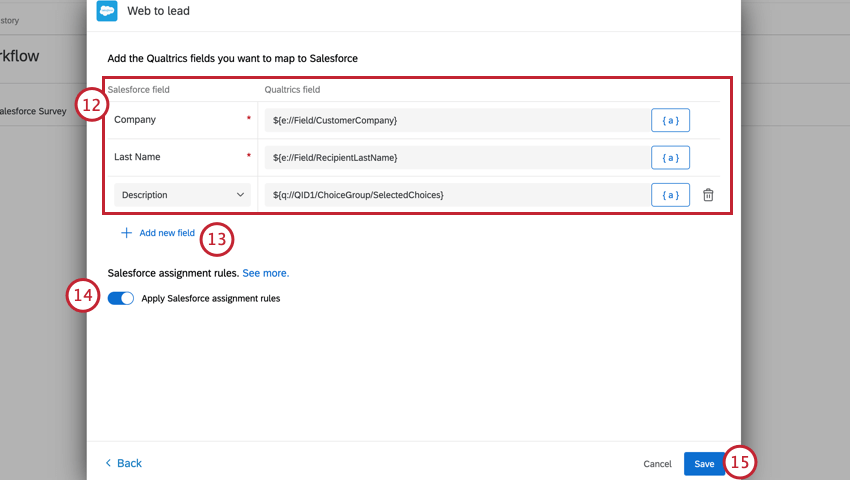Save the Web to lead mapping
The width and height of the screenshot is (850, 480).
pos(704,464)
